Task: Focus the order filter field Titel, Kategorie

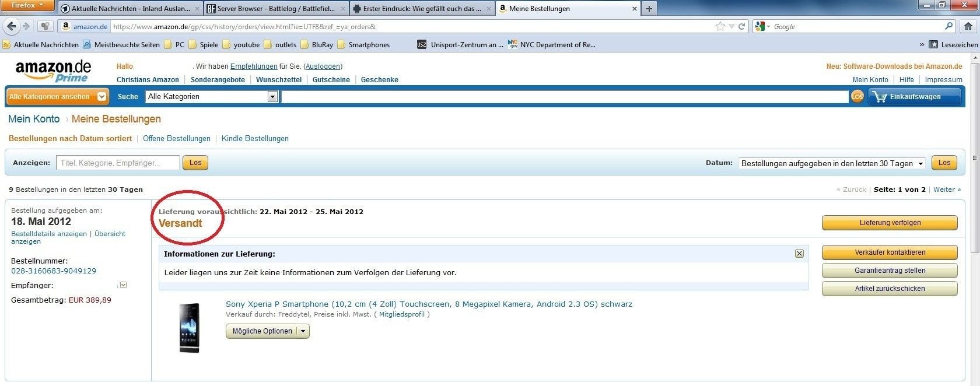Action: pyautogui.click(x=118, y=163)
